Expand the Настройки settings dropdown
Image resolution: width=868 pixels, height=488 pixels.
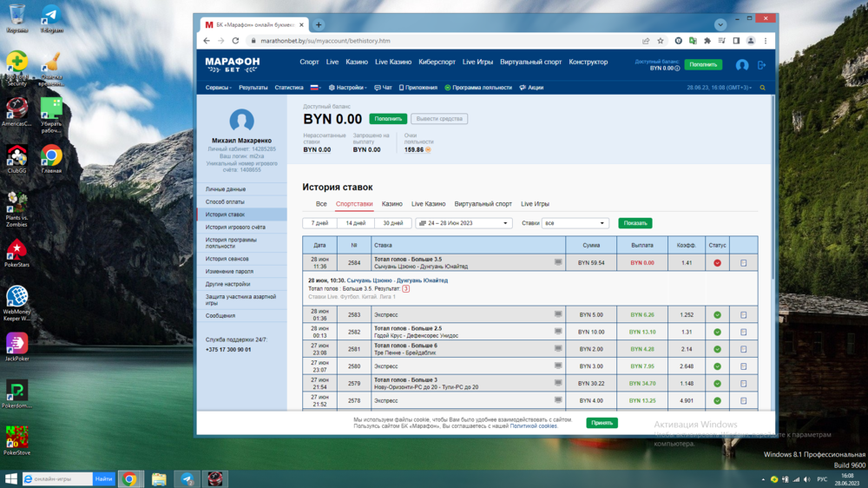click(348, 88)
